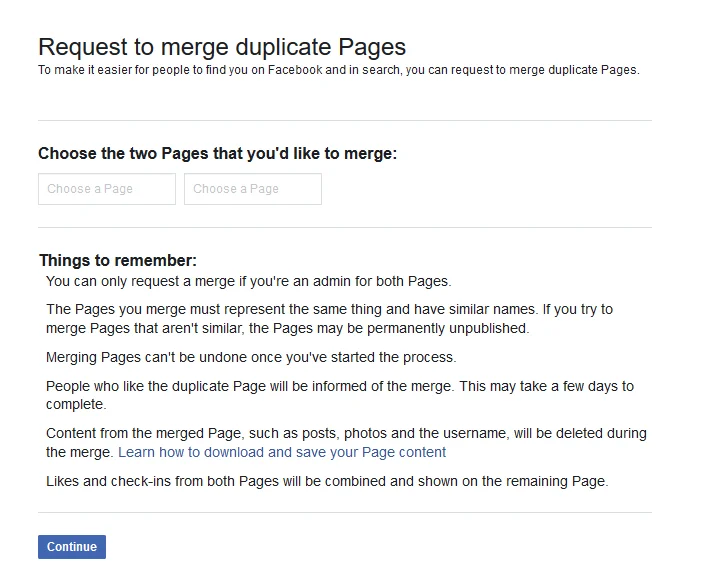Open the first Choose a Page field
The height and width of the screenshot is (587, 710).
(107, 189)
